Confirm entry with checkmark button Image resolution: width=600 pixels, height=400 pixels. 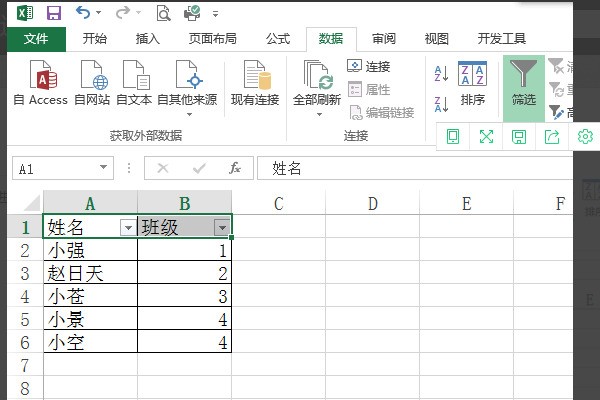coord(199,168)
